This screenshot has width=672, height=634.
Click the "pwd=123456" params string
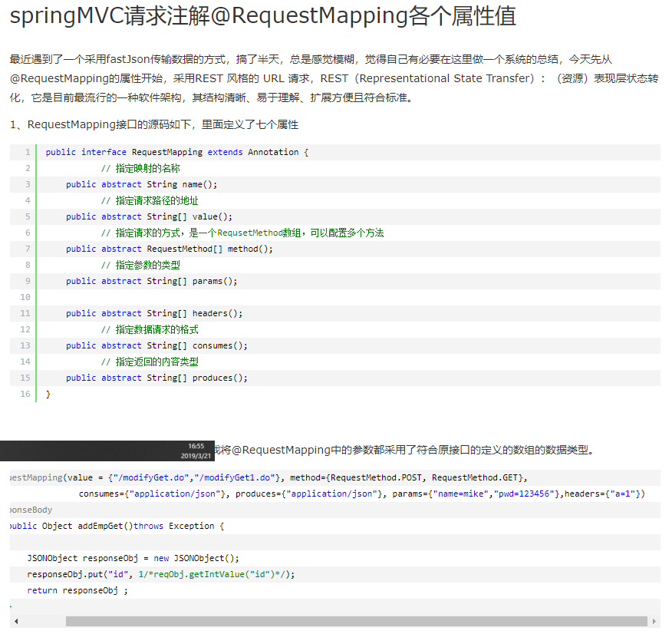point(524,494)
